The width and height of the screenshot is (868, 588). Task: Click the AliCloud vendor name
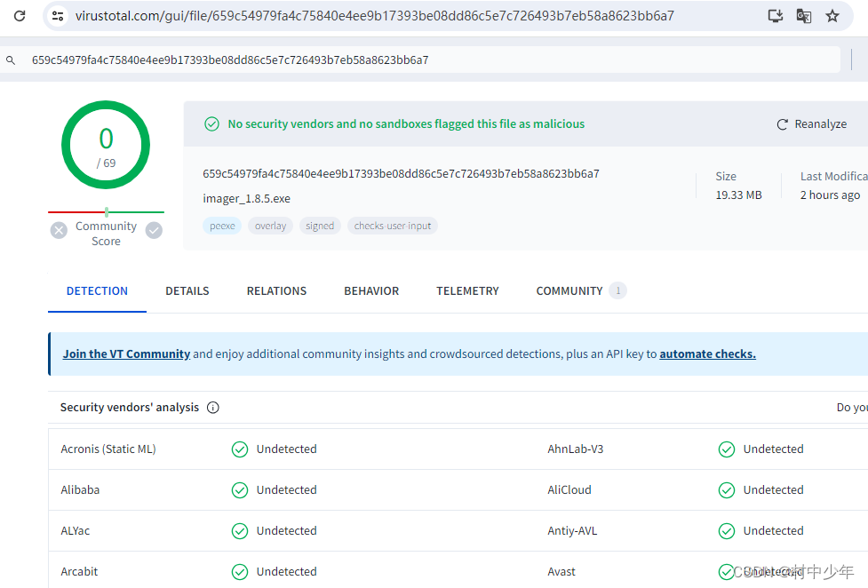point(569,490)
